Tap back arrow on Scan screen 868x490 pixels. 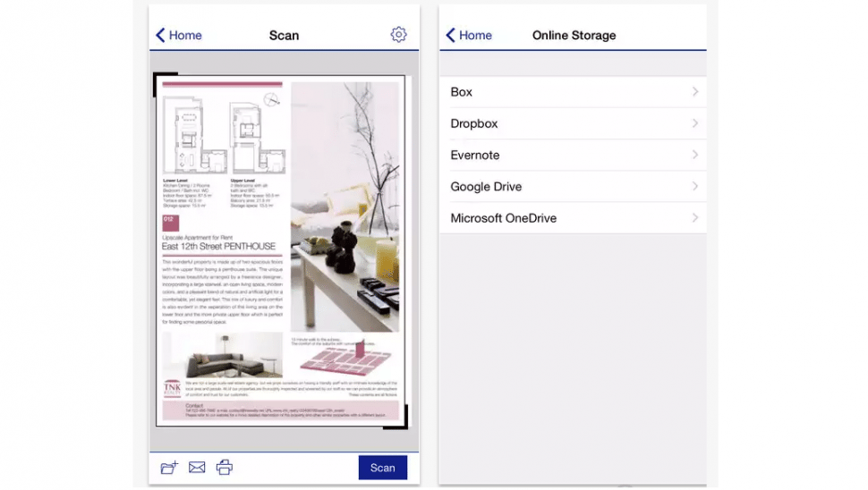(x=160, y=36)
